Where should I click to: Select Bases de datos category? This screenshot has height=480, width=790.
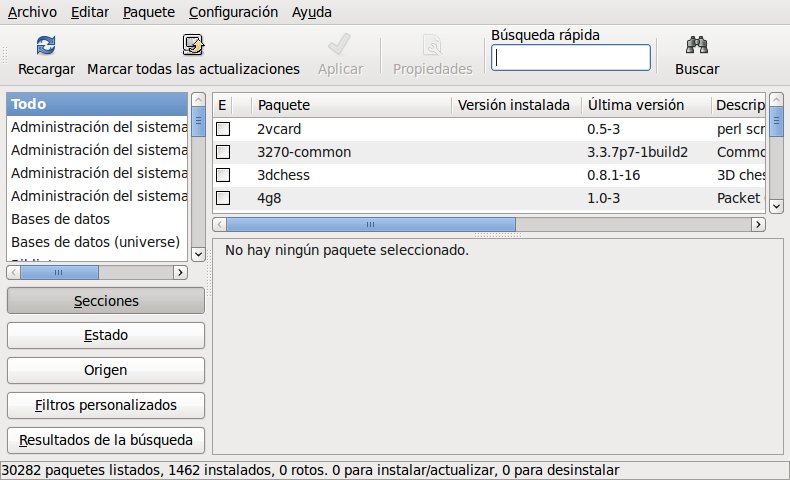click(x=97, y=219)
